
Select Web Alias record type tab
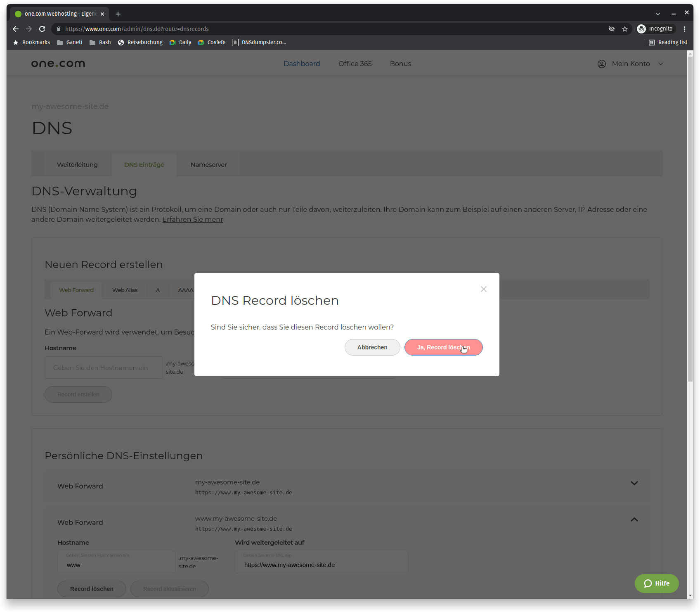(125, 290)
